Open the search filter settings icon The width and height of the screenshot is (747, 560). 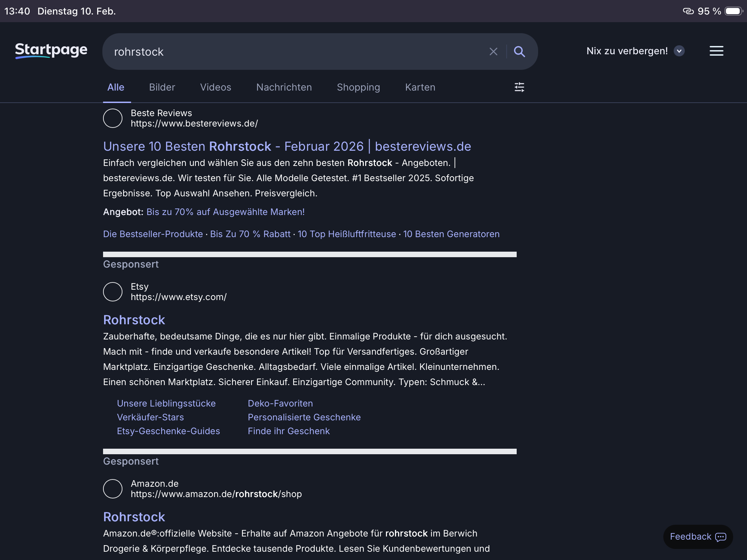pyautogui.click(x=519, y=87)
